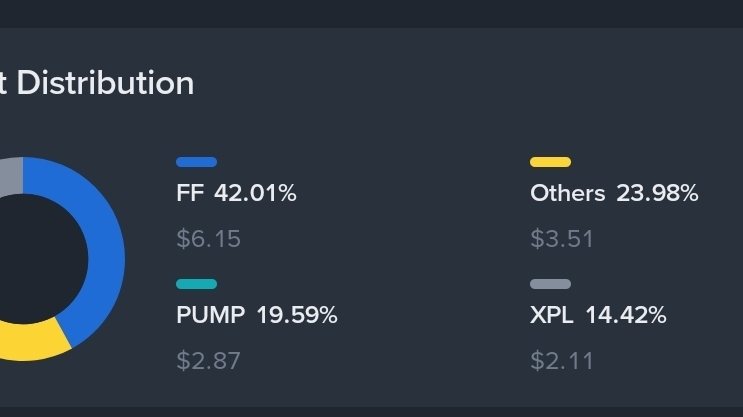Click the $6.15 value under FF
743x417 pixels.
(x=208, y=238)
